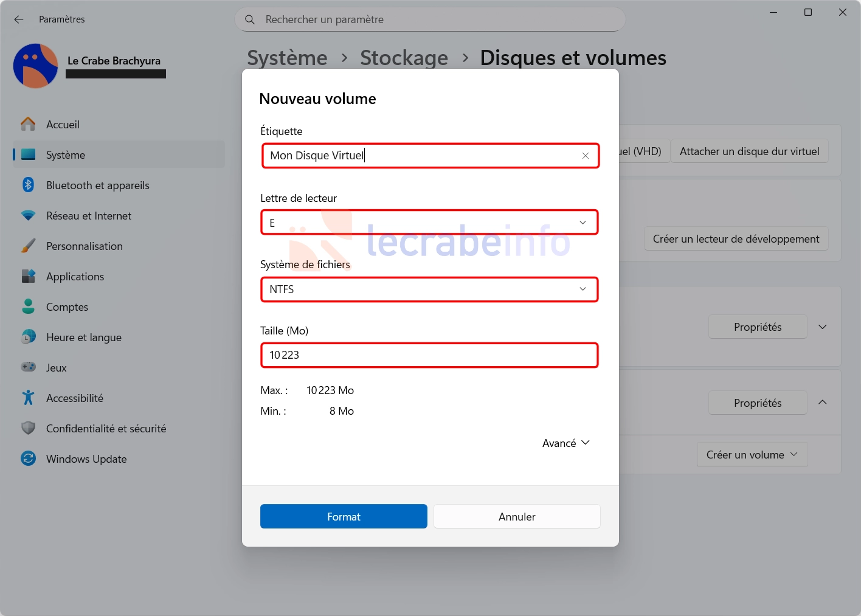This screenshot has width=861, height=616.
Task: Click the Système monitor icon
Action: [x=28, y=154]
